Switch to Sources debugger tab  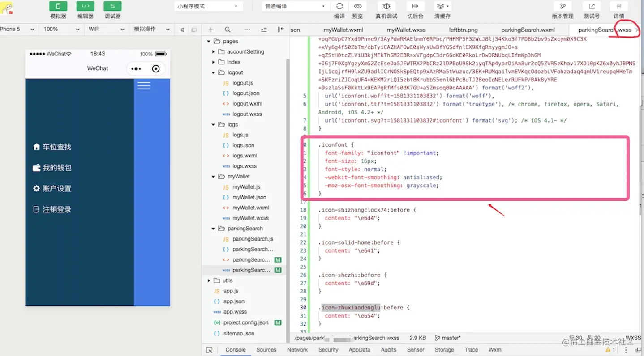point(266,350)
